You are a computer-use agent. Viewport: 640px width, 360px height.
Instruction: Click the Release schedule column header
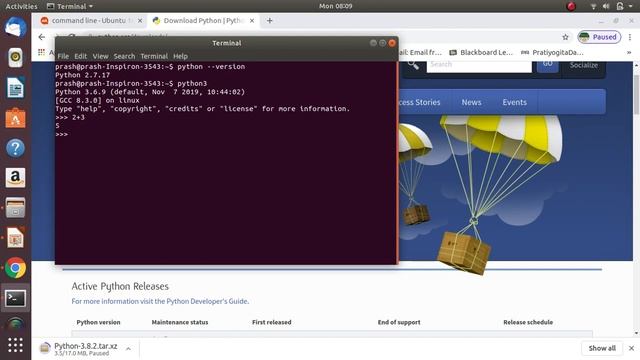pyautogui.click(x=528, y=322)
